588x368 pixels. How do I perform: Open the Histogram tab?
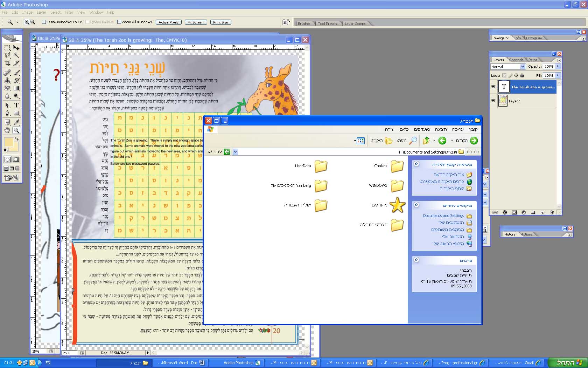tap(534, 38)
